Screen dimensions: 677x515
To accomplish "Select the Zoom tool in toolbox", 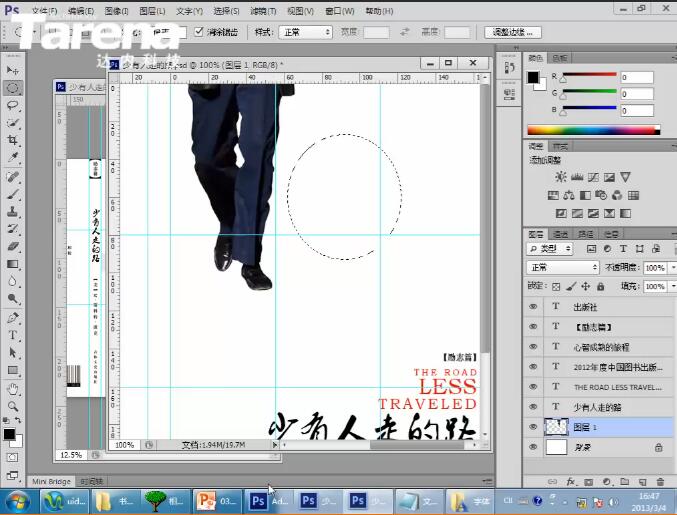I will pos(13,406).
